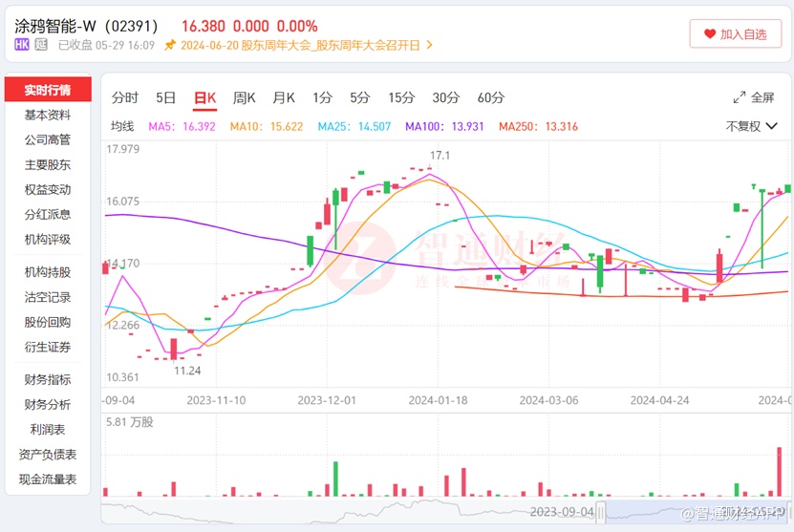Go to 公司高管 section

[x=48, y=139]
